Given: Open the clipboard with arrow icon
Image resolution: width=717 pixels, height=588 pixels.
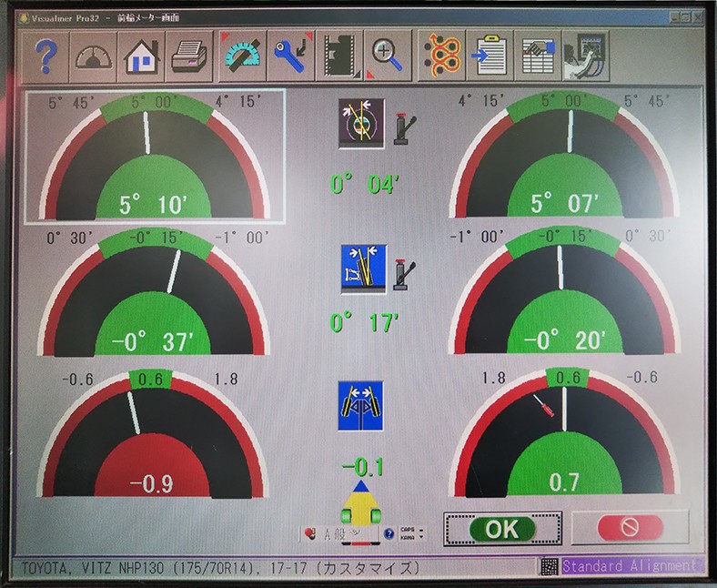Looking at the screenshot, I should [x=490, y=56].
